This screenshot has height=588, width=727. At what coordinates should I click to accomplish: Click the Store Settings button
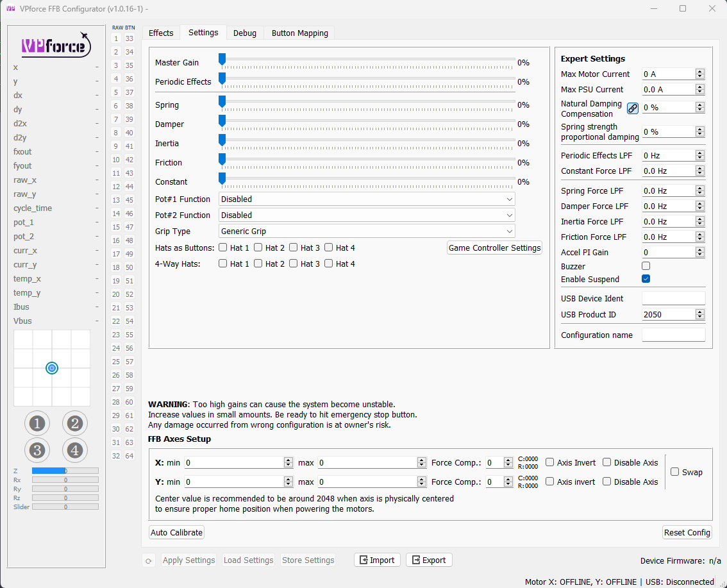tap(308, 560)
